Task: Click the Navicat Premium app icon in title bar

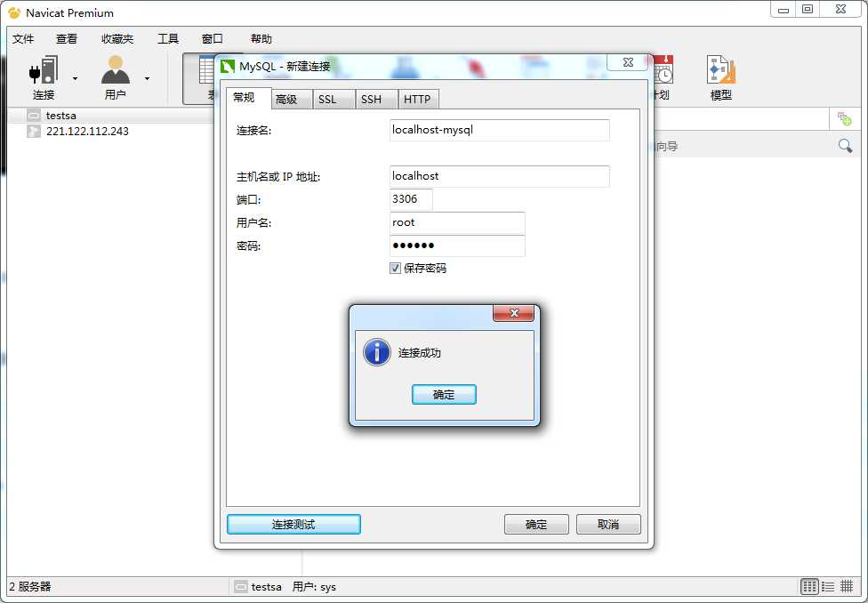Action: 14,12
